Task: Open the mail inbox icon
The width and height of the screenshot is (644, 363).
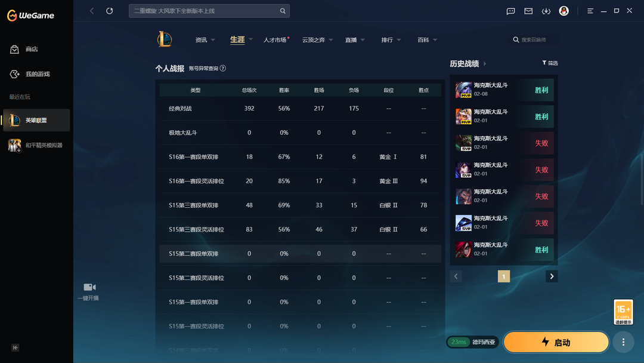Action: tap(528, 11)
